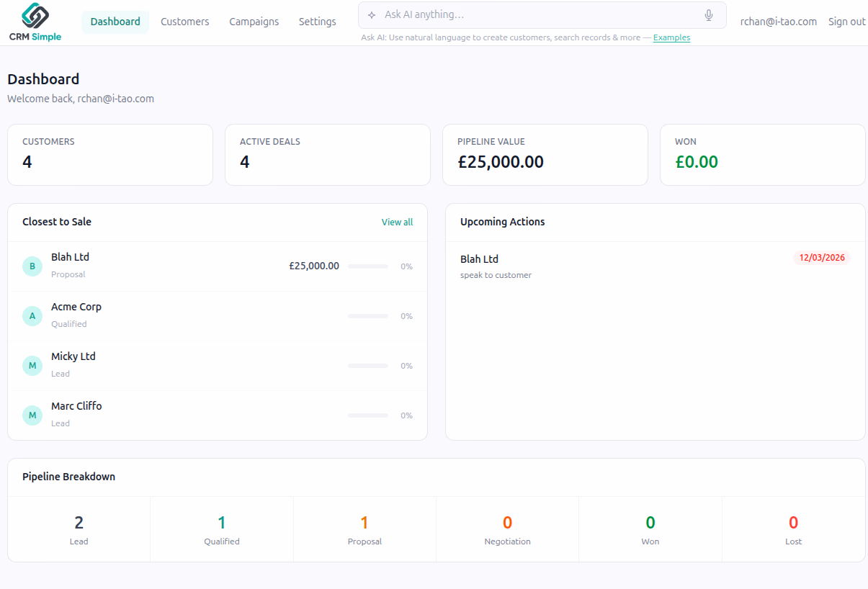Select the Qualified pipeline stage count
This screenshot has height=589, width=868.
tap(222, 529)
